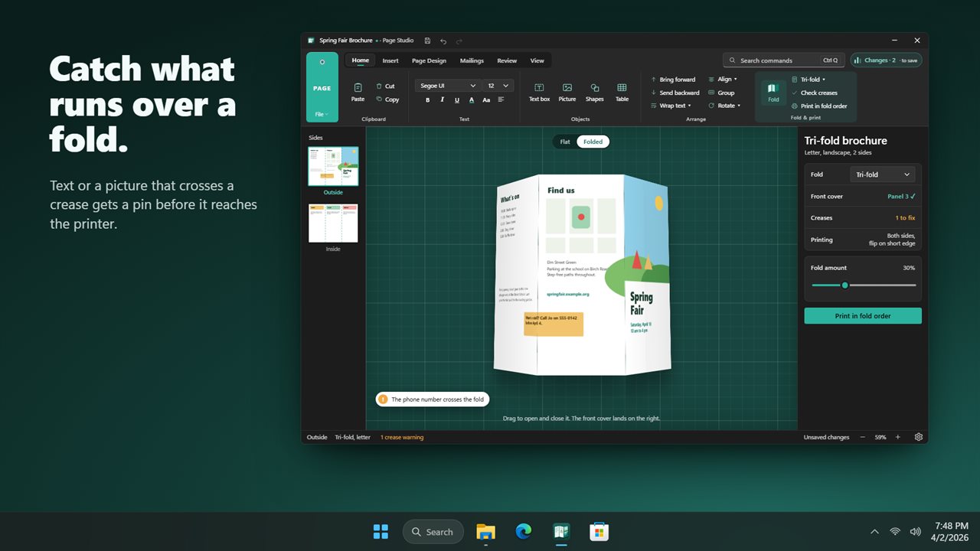The width and height of the screenshot is (980, 551).
Task: Zoom out with the minus button
Action: click(863, 437)
